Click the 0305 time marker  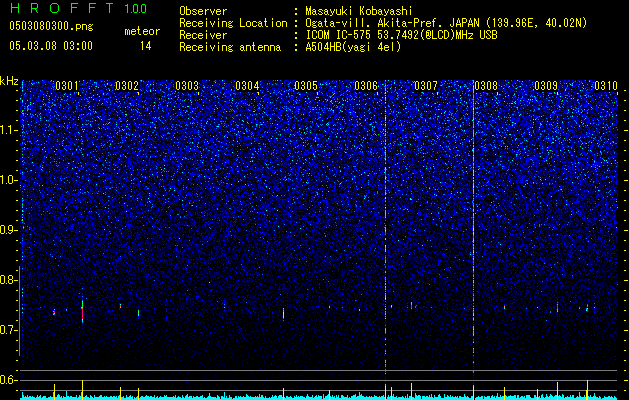coord(306,86)
